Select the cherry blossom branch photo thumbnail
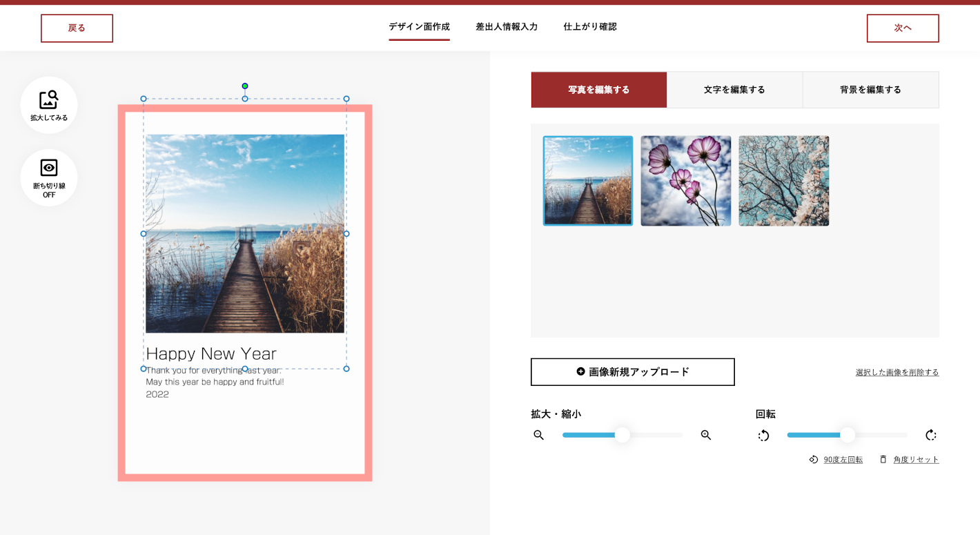The image size is (980, 535). 783,180
